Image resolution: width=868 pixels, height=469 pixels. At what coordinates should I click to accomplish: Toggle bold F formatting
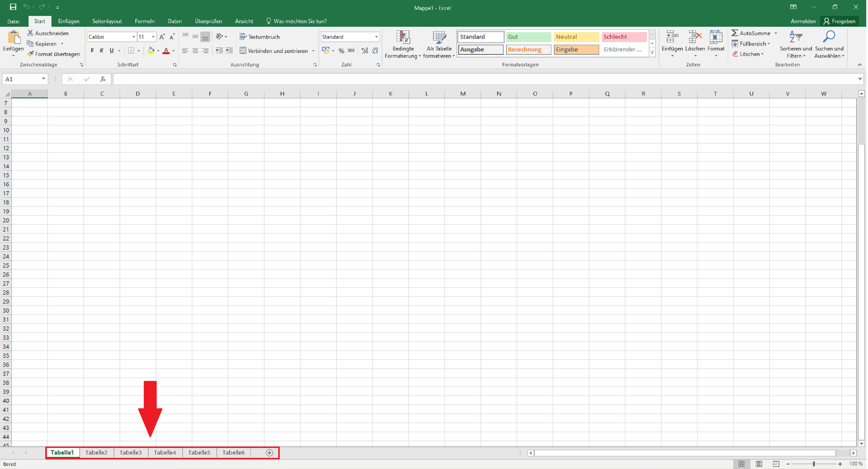[x=92, y=51]
